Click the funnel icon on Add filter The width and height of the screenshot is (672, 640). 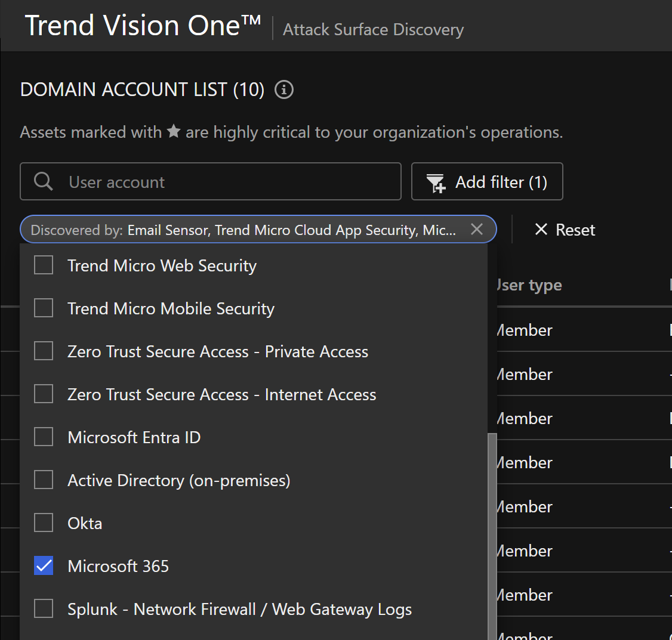tap(436, 183)
